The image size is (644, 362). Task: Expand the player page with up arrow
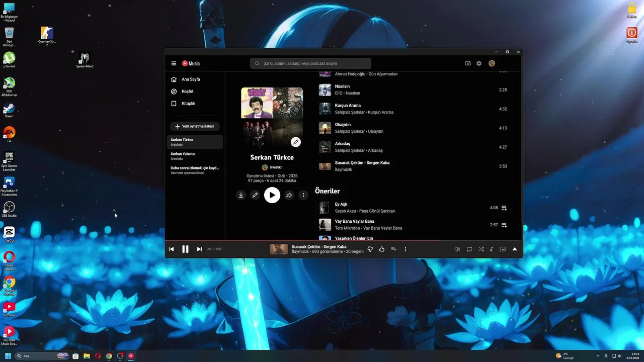(515, 249)
